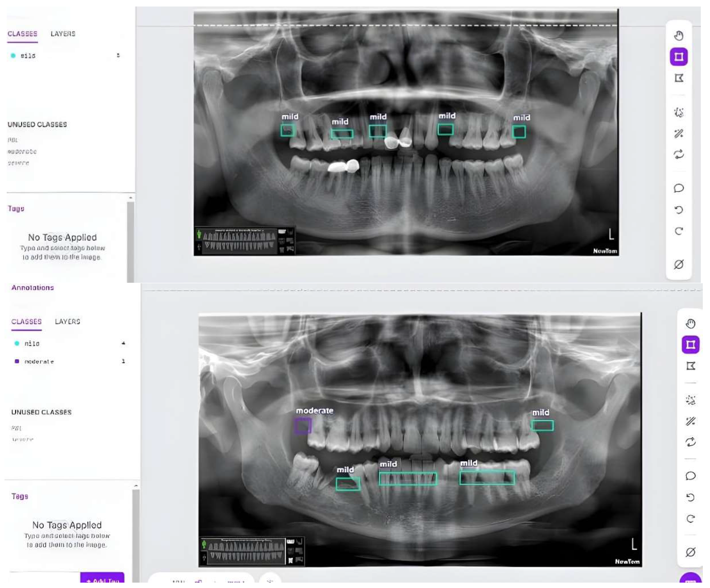The image size is (710, 588).
Task: Open the CLASSES tab in lower panel
Action: tap(26, 322)
